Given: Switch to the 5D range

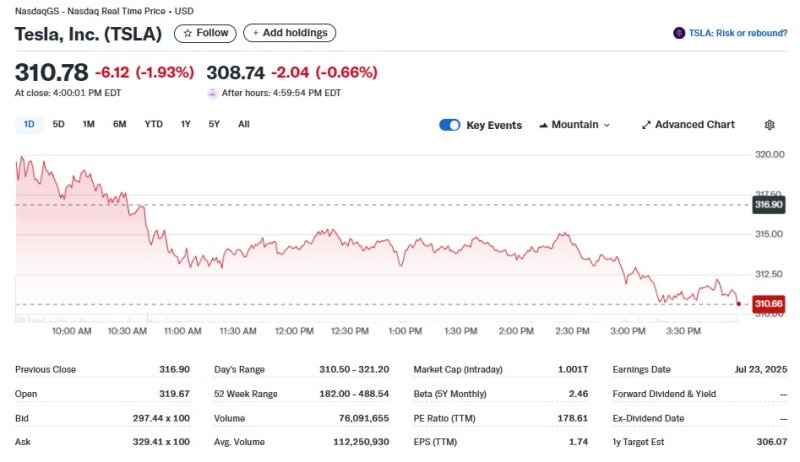Looking at the screenshot, I should (x=58, y=124).
